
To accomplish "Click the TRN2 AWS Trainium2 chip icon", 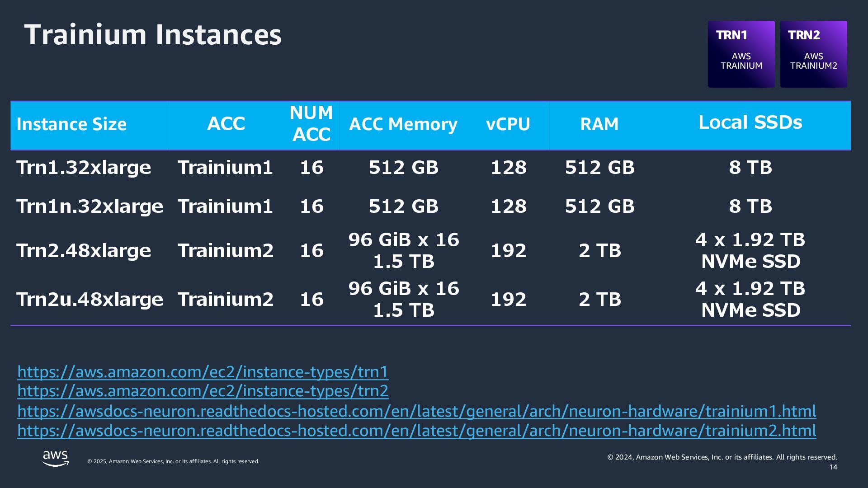I will 813,54.
